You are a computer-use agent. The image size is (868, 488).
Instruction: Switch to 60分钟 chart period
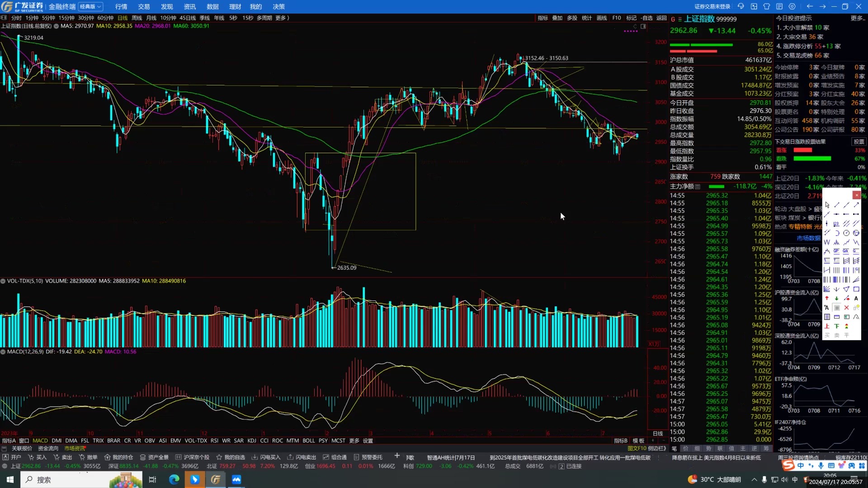pyautogui.click(x=105, y=18)
